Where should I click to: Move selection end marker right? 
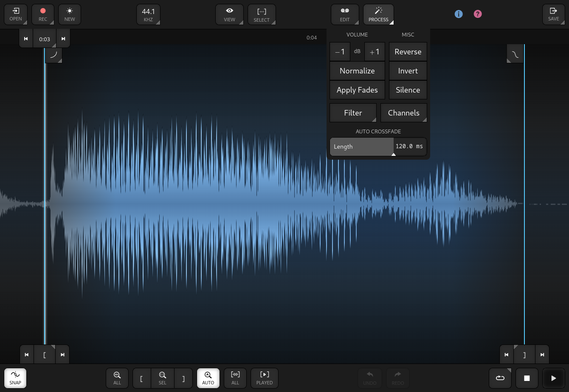542,355
